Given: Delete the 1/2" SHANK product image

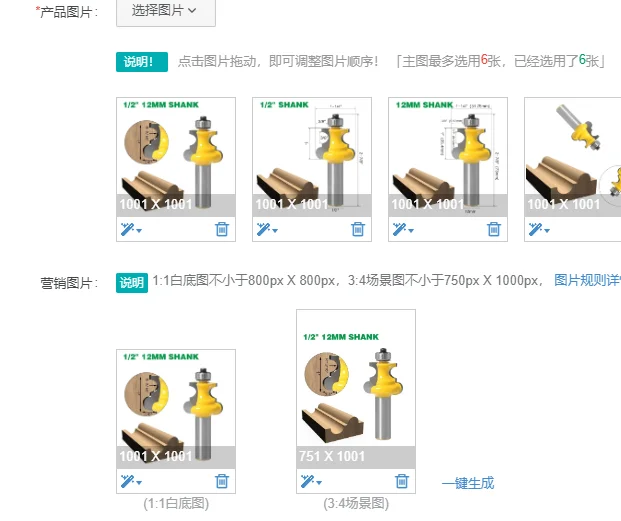Looking at the screenshot, I should pyautogui.click(x=358, y=229).
